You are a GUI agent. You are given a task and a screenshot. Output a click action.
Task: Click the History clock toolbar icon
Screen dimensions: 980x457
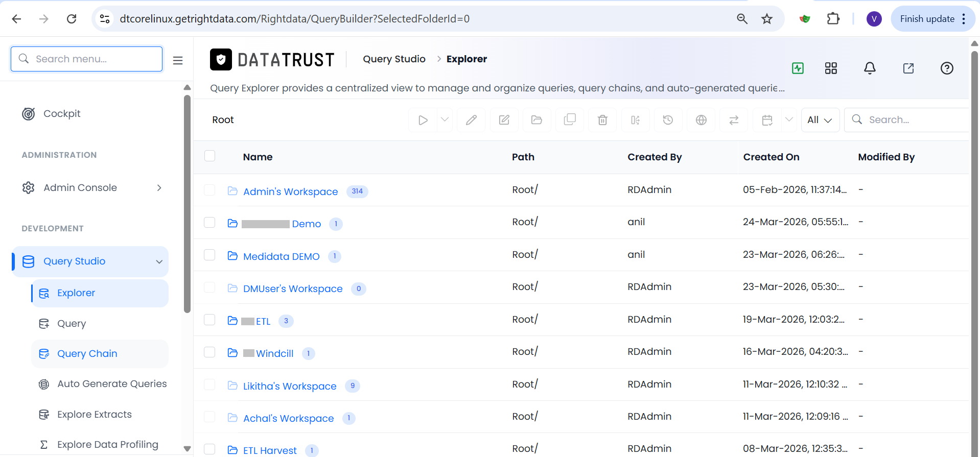[x=668, y=120]
